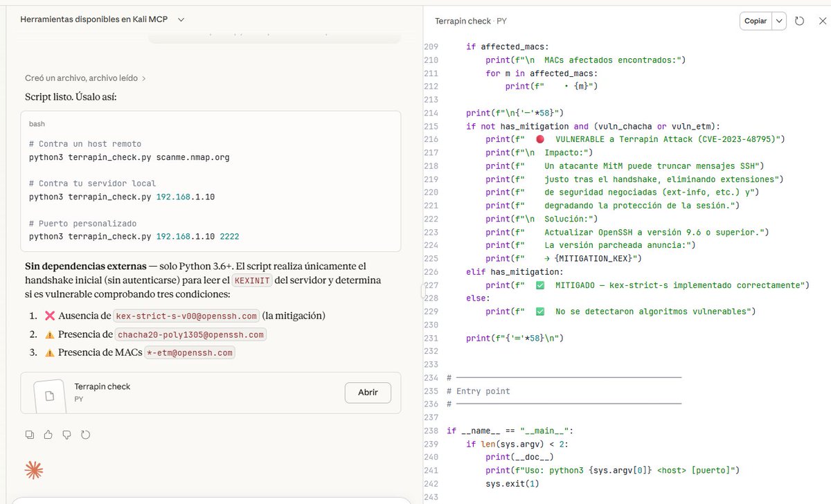Click line 211 'for m in affected_macs:'
This screenshot has height=504, width=831.
(x=542, y=73)
